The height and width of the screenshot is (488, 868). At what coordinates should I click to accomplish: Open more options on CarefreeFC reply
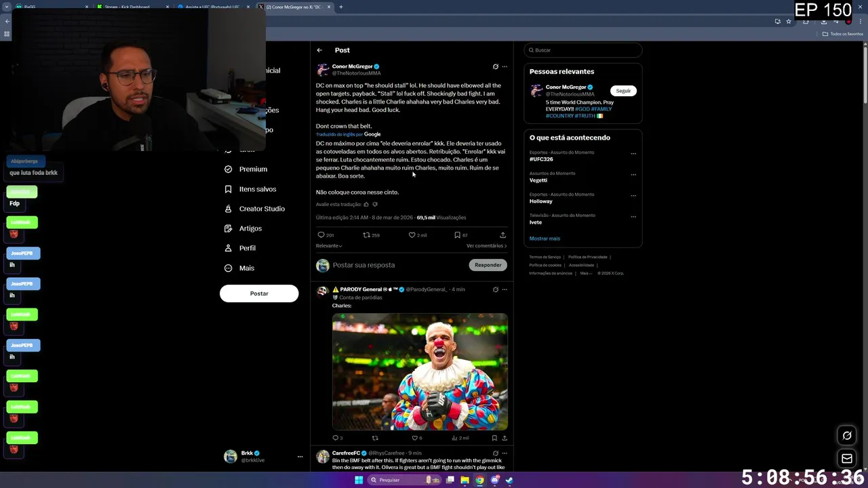(x=505, y=453)
